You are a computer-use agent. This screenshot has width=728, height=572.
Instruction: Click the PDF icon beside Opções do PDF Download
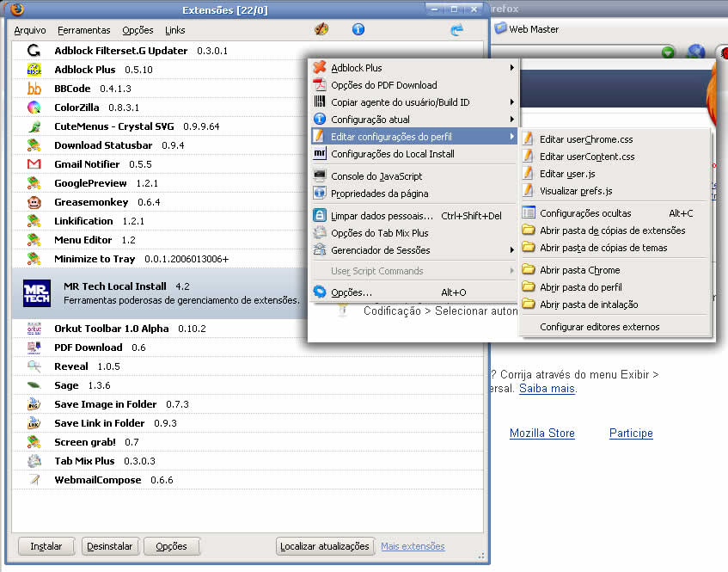320,84
